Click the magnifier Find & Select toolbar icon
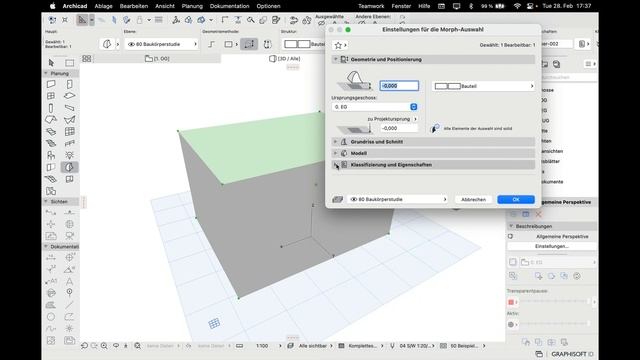 [x=251, y=20]
